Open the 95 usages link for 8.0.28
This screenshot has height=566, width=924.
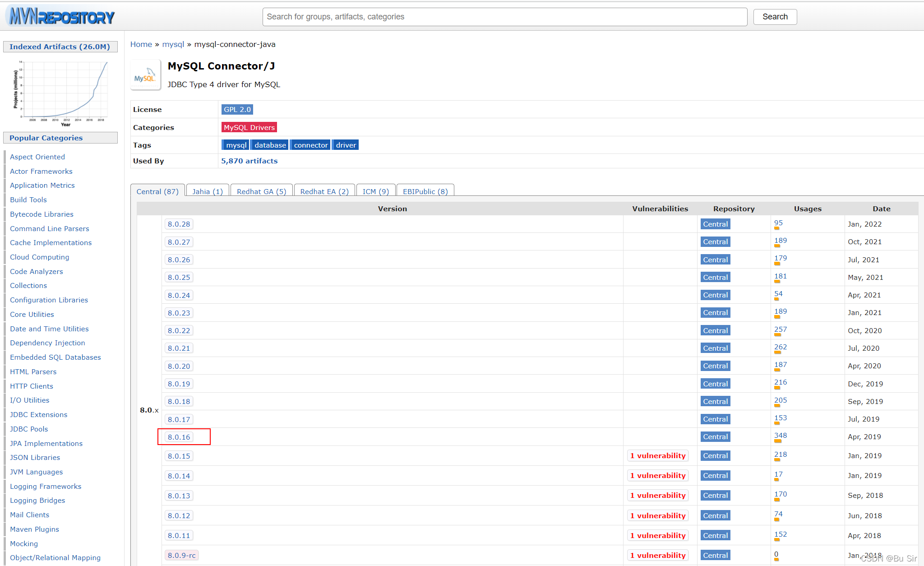(779, 223)
